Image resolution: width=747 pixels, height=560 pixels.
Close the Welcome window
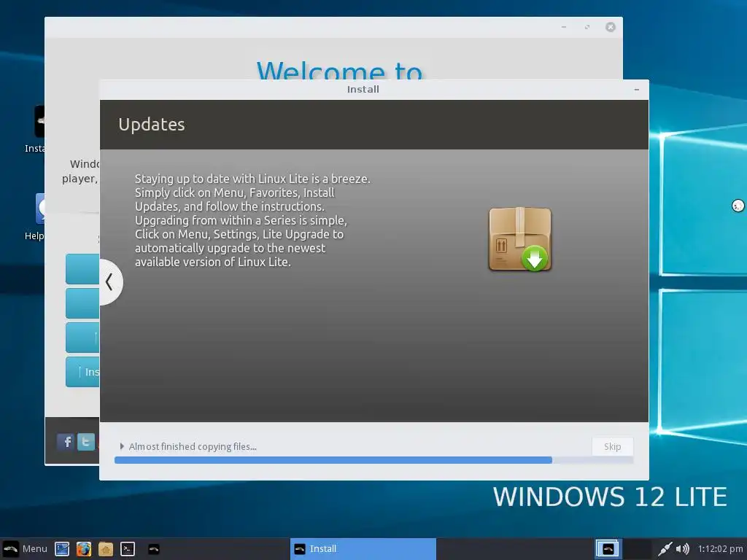611,27
